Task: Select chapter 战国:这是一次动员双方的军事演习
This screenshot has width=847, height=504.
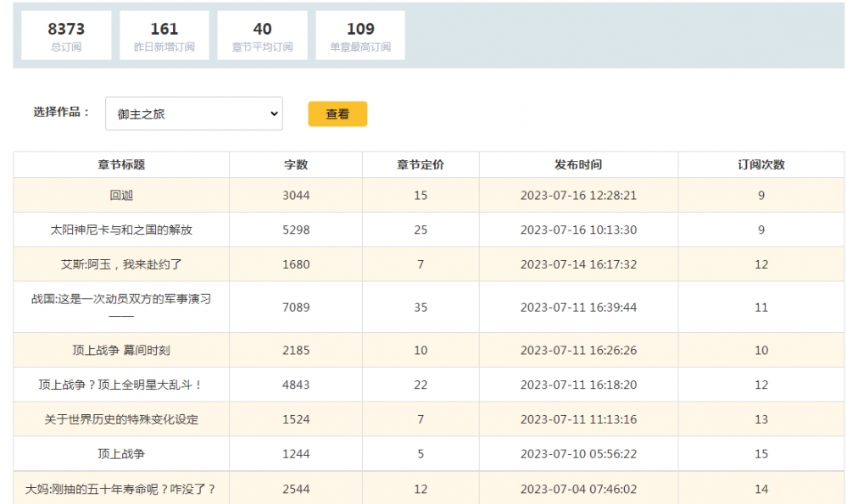Action: tap(121, 300)
